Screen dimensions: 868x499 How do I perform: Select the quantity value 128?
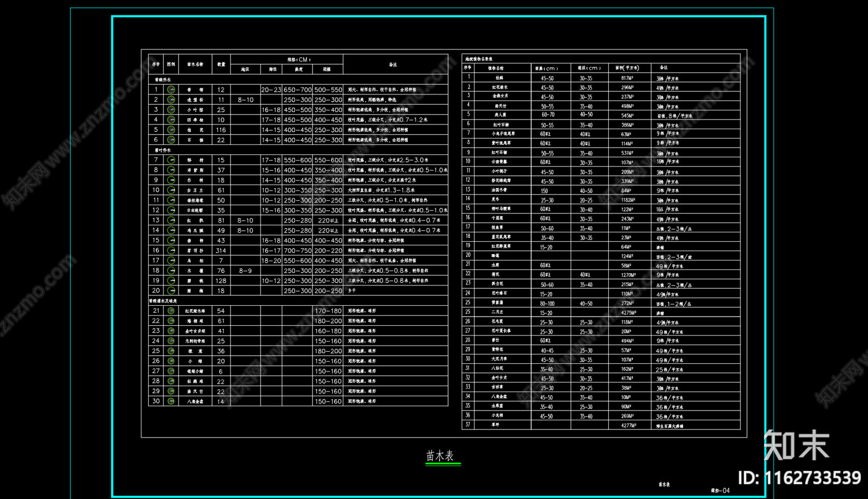(x=221, y=281)
